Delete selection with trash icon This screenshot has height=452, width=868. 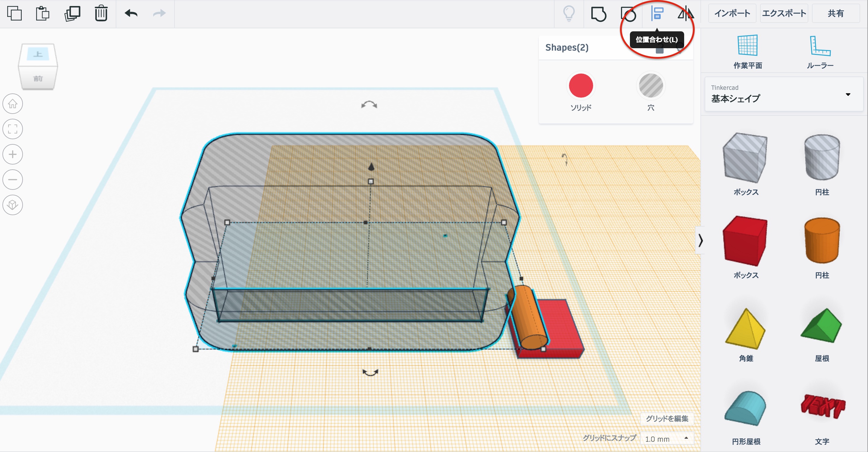click(x=101, y=14)
